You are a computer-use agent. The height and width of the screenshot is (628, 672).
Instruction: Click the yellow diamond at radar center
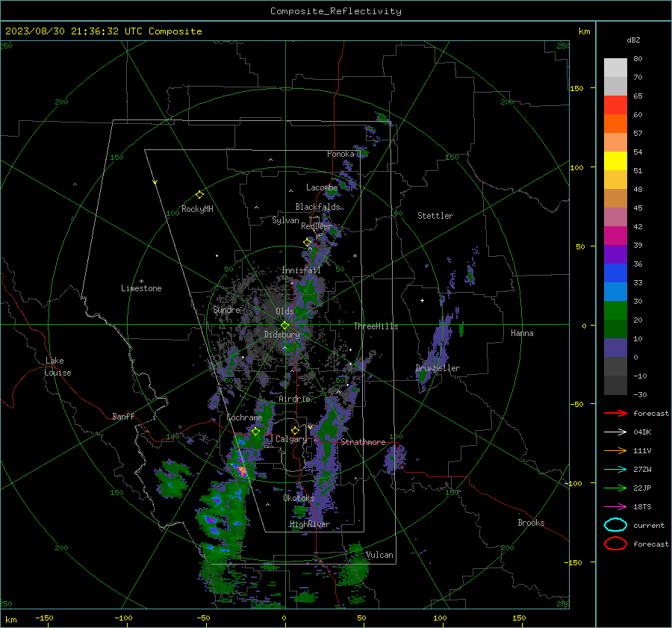coord(284,326)
